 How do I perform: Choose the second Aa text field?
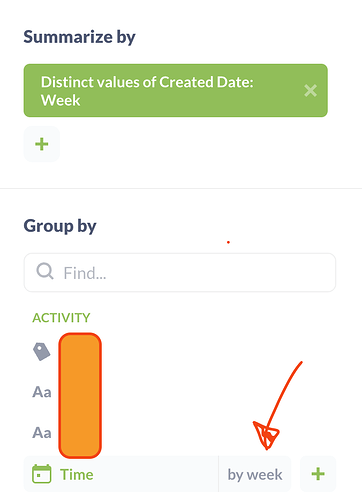[42, 433]
